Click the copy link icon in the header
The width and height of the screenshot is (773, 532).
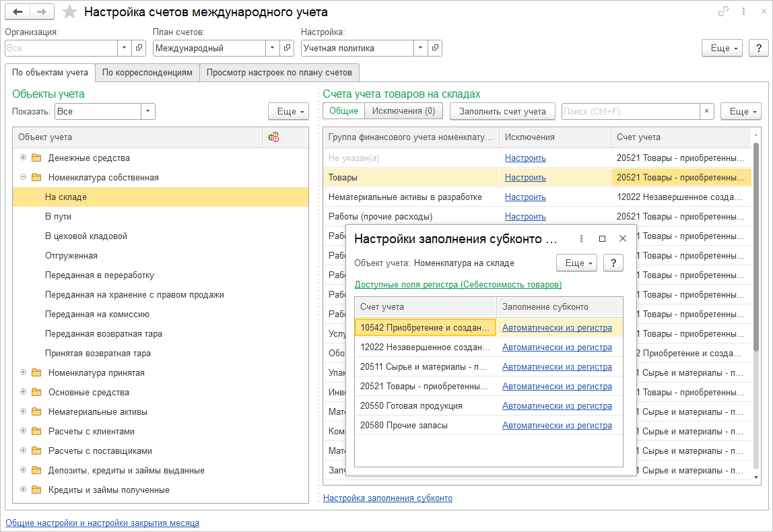(724, 12)
